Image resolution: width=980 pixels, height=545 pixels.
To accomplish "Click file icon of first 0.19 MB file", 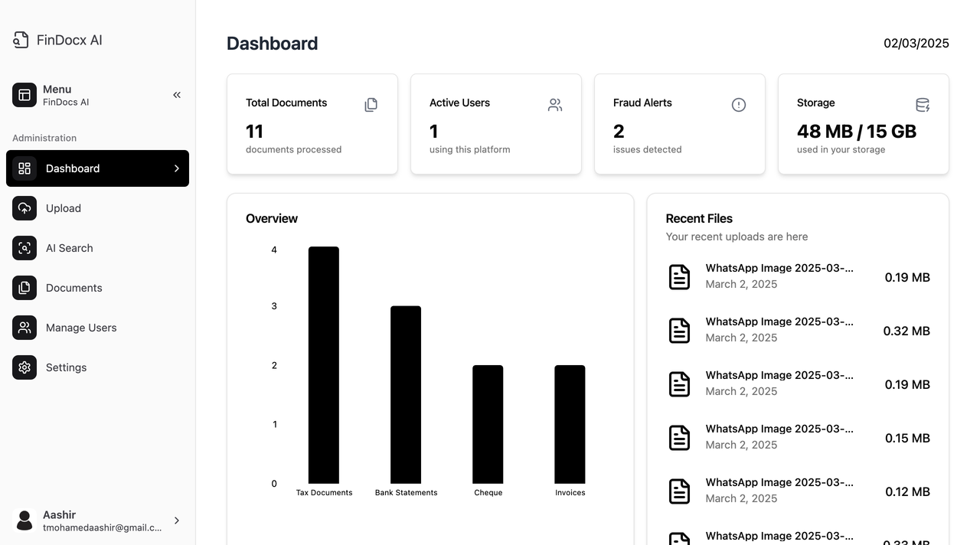I will coord(680,277).
